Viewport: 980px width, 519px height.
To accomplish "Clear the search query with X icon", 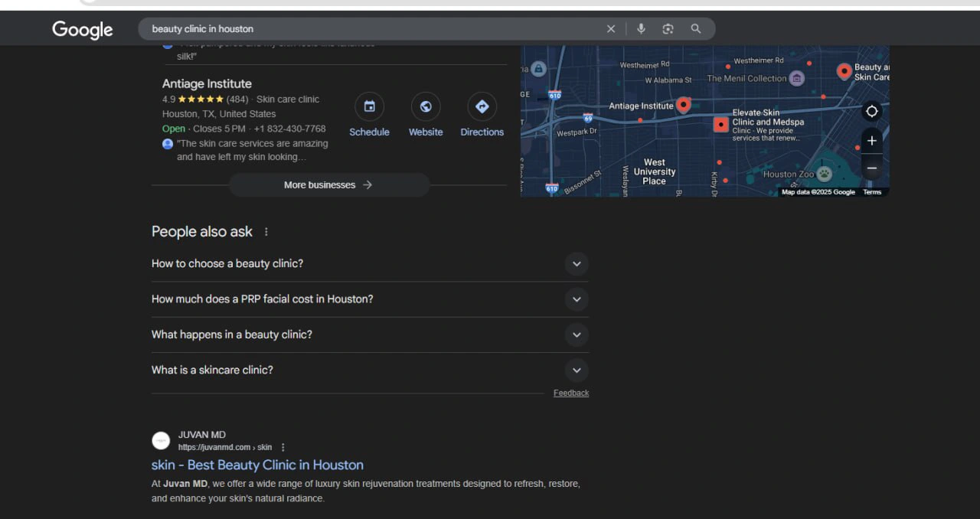I will click(x=611, y=29).
